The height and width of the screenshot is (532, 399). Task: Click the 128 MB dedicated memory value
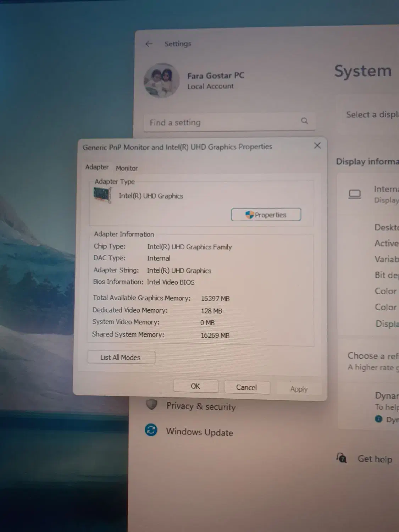tap(211, 311)
